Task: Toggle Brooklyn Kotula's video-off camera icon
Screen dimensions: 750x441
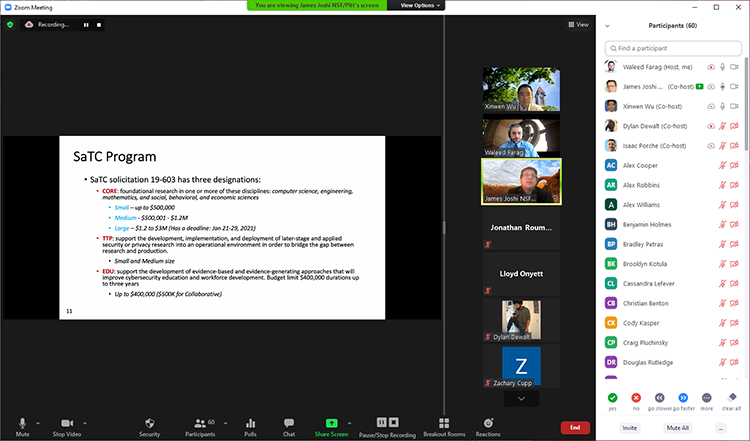Action: [x=734, y=264]
